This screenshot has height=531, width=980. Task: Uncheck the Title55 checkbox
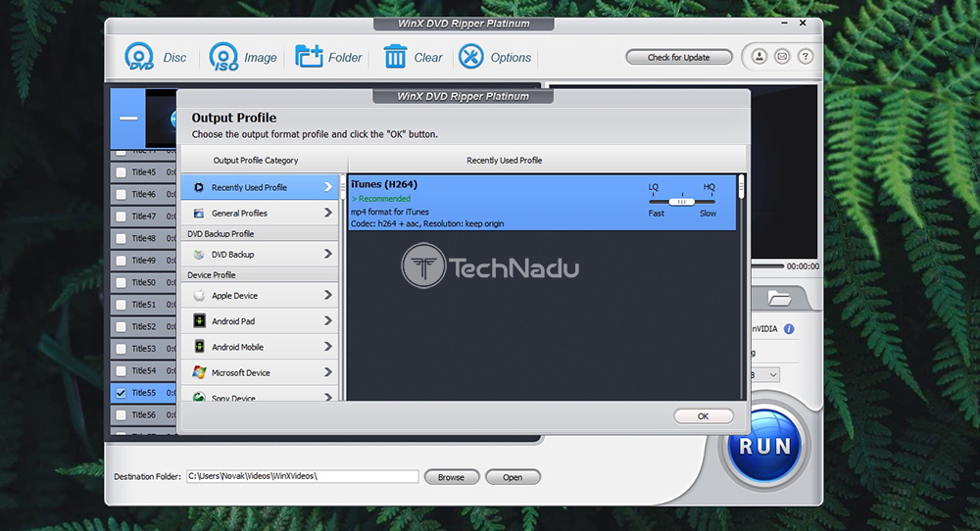pyautogui.click(x=121, y=393)
